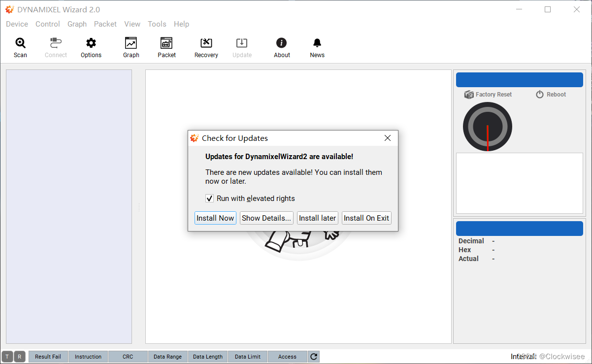Click the Instruction status indicator
Viewport: 592px width, 364px height.
point(88,357)
